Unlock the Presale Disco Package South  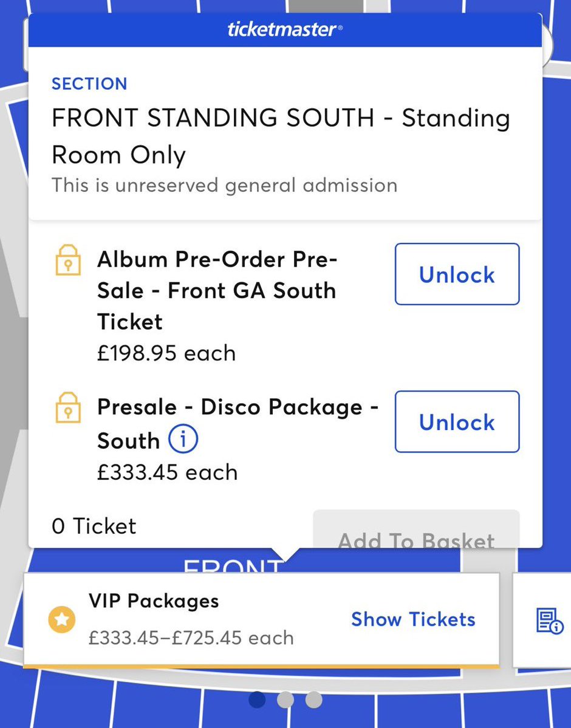tap(457, 421)
